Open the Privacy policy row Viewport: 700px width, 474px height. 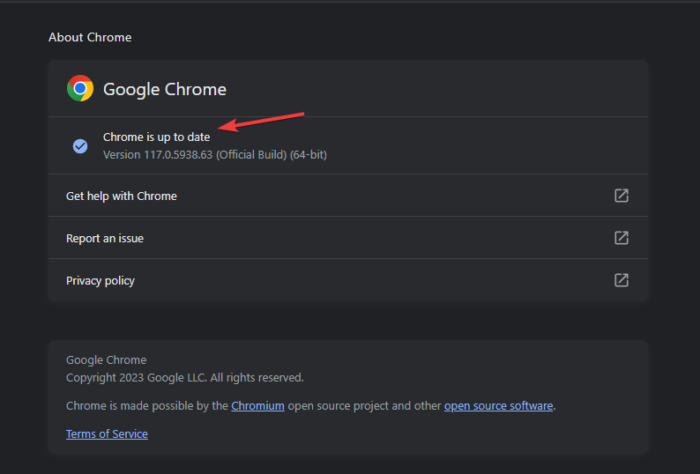tap(100, 280)
